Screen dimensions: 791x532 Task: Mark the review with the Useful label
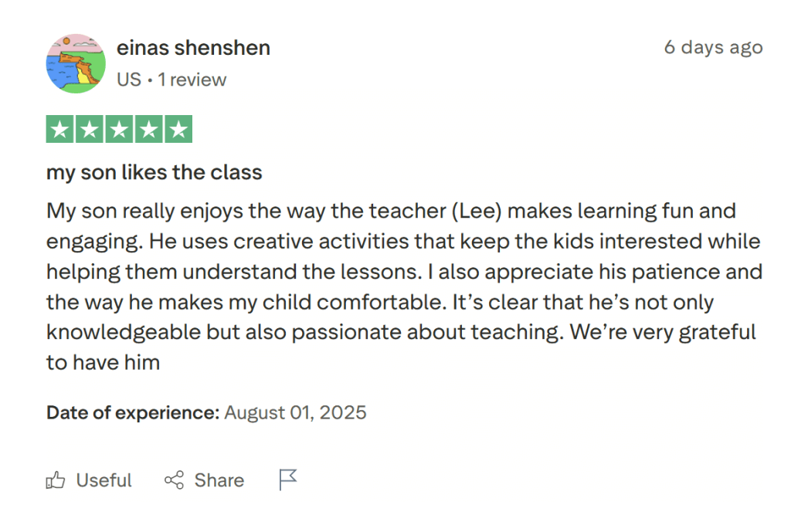tap(104, 480)
